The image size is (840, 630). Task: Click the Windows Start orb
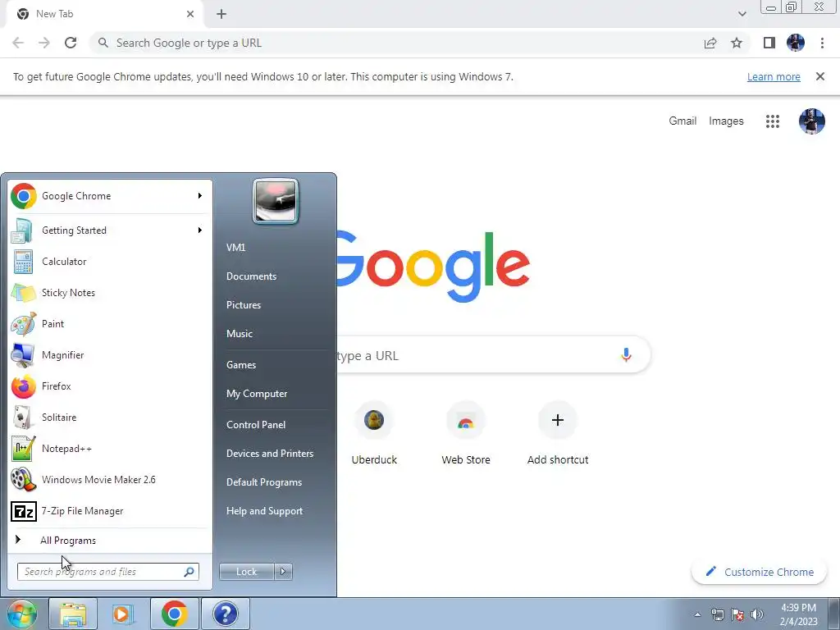(21, 614)
